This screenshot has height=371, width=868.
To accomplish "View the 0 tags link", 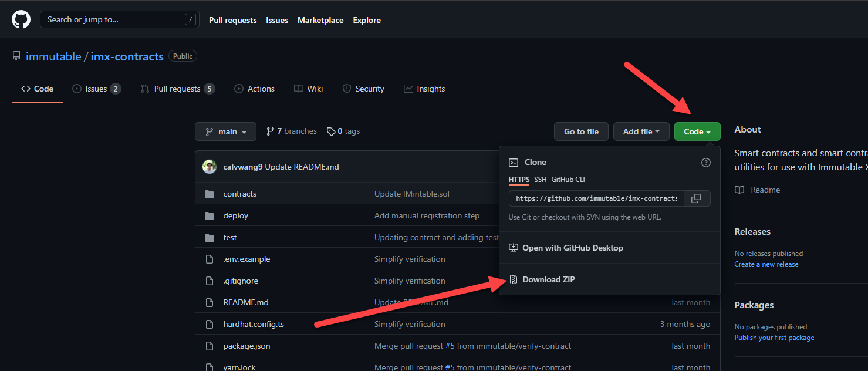I will click(343, 131).
